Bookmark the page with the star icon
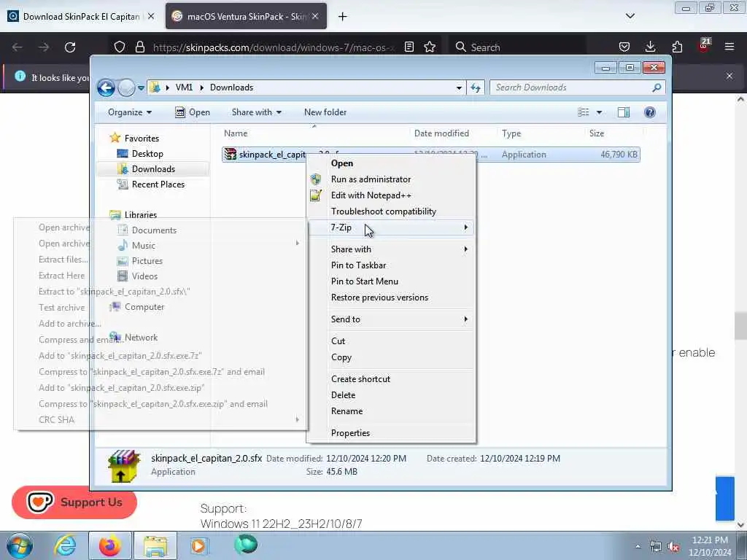Screen dimensions: 747x560 point(430,47)
